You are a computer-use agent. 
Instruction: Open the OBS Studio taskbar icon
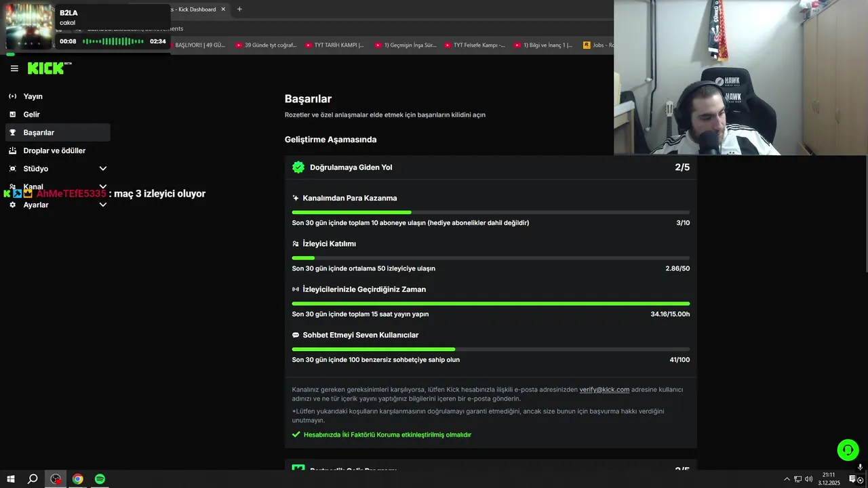(56, 479)
